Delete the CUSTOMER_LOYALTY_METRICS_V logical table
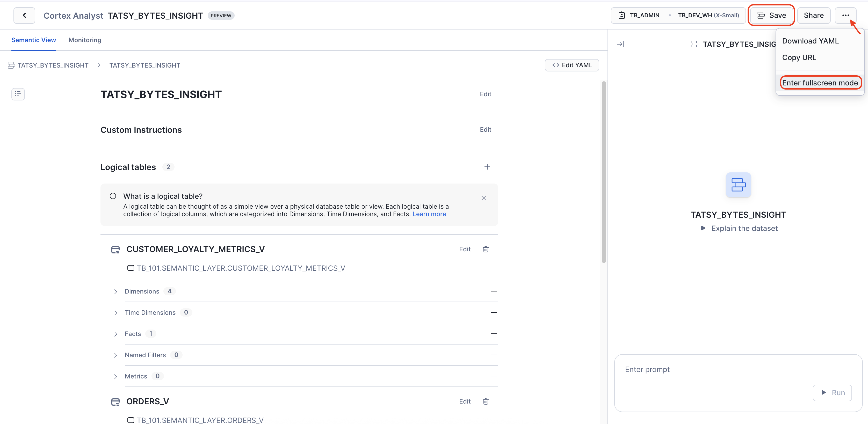The image size is (868, 424). tap(486, 249)
